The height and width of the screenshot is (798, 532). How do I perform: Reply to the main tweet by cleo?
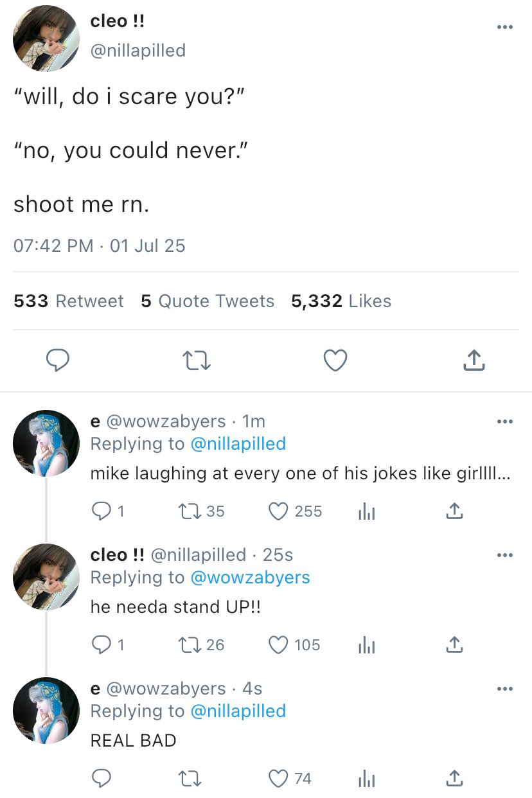[x=58, y=361]
